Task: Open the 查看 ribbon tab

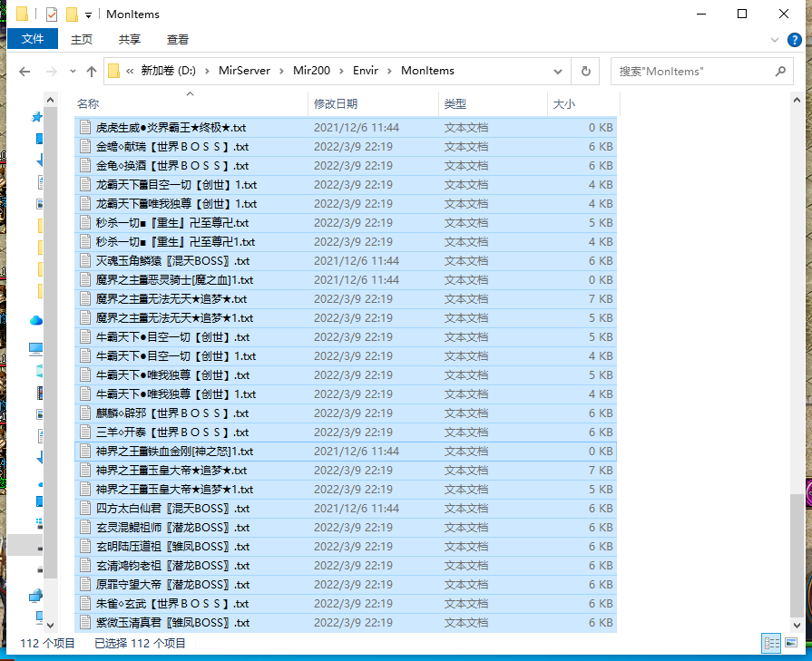Action: pos(178,39)
